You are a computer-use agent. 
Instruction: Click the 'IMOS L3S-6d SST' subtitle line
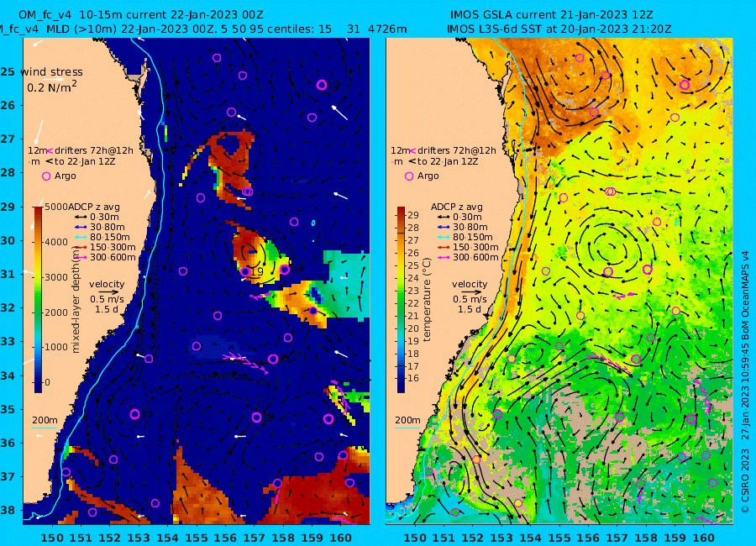pyautogui.click(x=559, y=29)
